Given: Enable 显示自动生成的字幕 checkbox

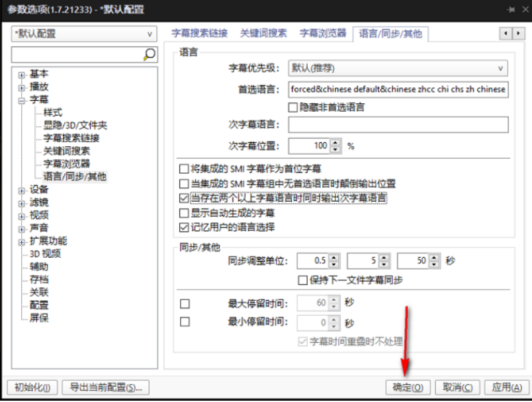Looking at the screenshot, I should click(184, 213).
